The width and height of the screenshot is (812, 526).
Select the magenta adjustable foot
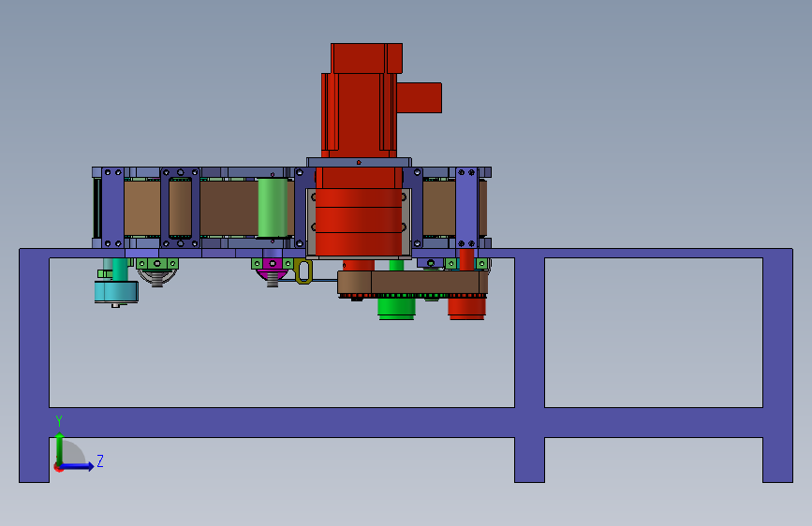(x=273, y=271)
